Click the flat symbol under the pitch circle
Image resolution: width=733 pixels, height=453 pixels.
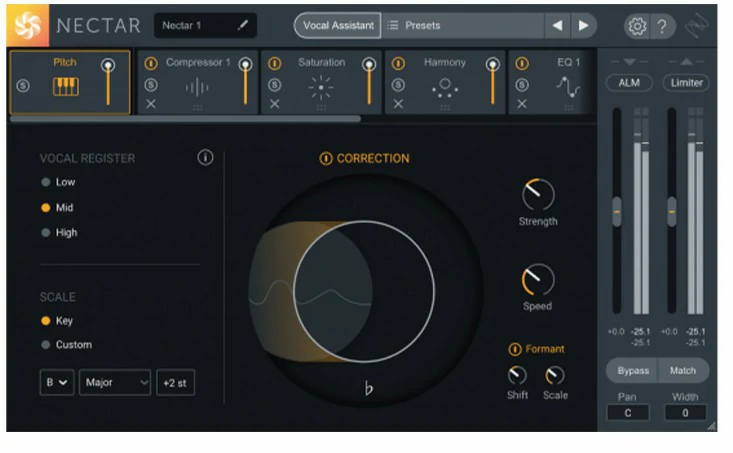(x=369, y=388)
